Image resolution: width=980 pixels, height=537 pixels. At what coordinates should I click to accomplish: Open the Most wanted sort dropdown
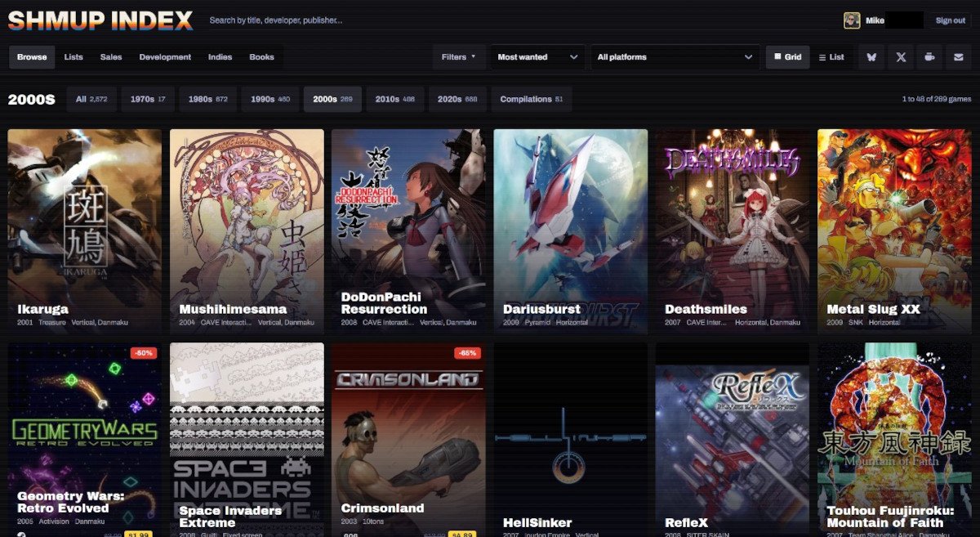tap(537, 57)
